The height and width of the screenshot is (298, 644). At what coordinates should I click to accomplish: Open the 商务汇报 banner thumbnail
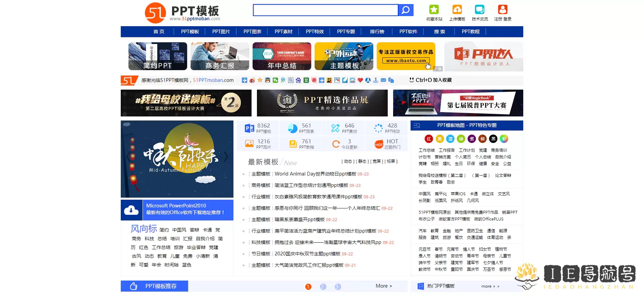(x=220, y=56)
